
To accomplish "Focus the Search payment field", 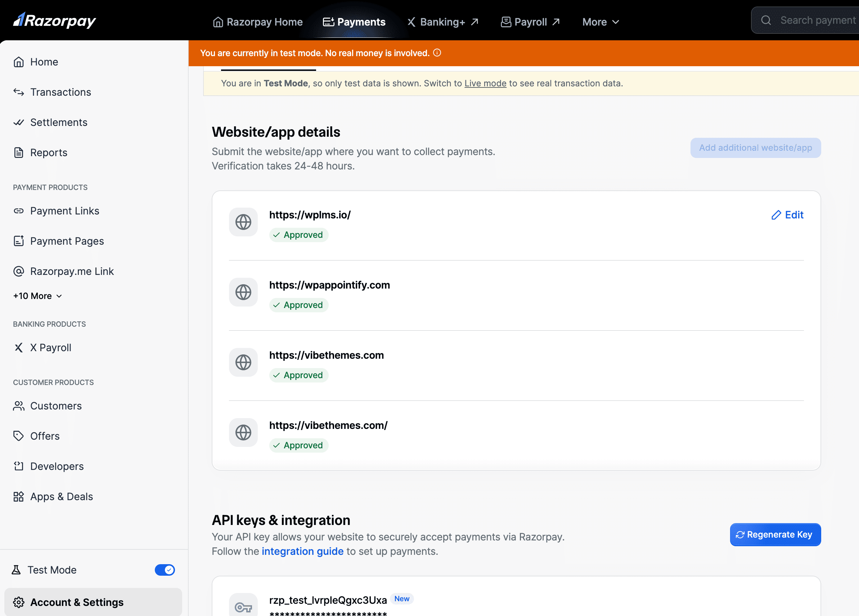I will 805,20.
